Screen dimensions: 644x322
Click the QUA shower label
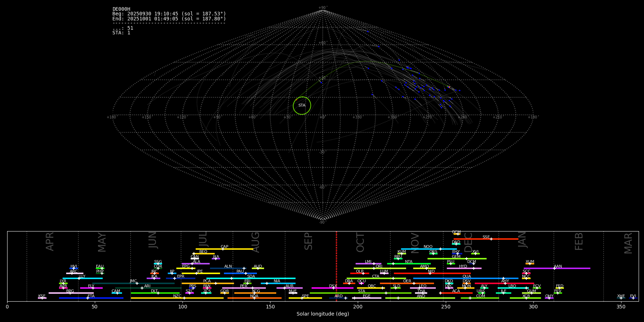467,276
